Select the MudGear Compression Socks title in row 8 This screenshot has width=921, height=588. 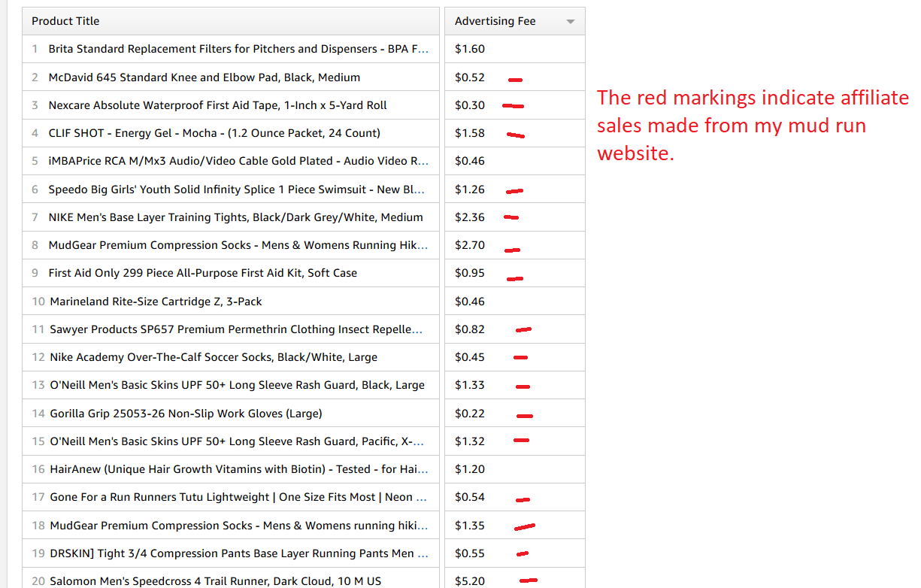click(238, 245)
